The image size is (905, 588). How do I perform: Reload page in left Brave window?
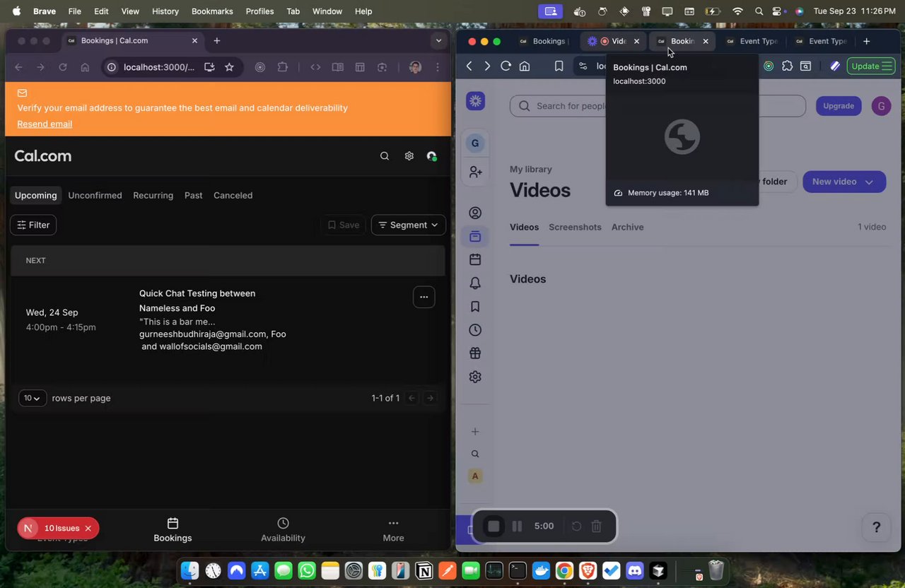[62, 67]
